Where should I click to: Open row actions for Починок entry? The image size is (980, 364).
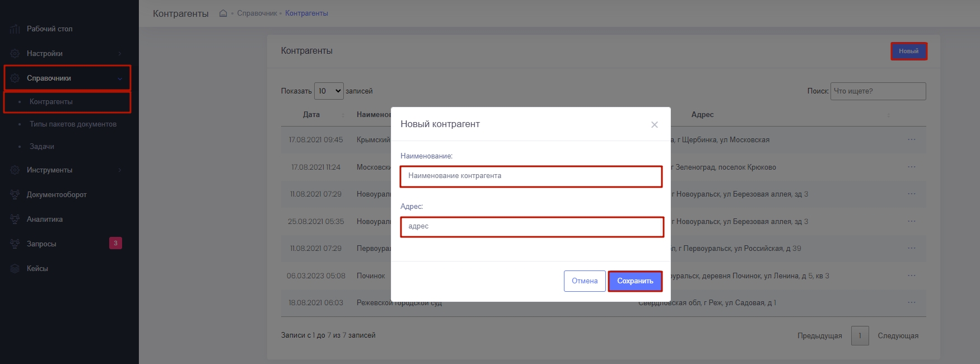[911, 276]
